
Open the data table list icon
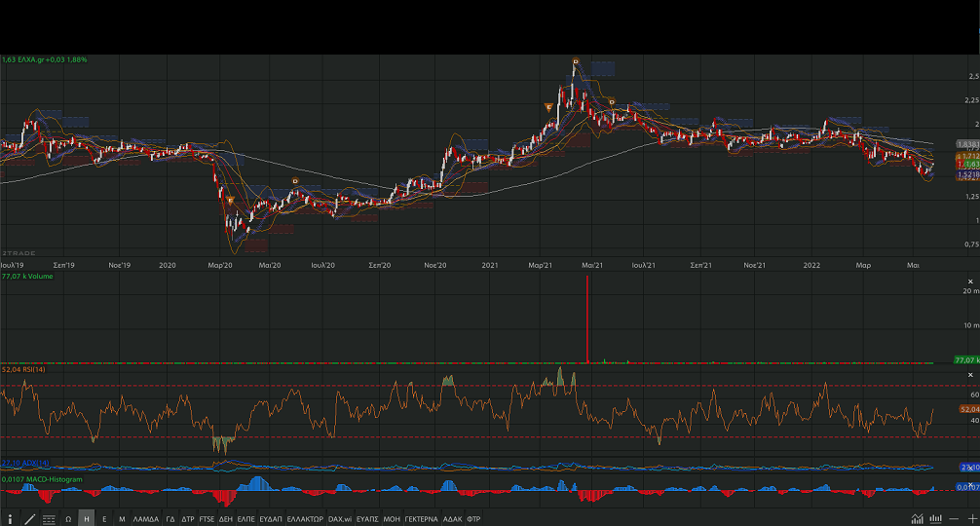coord(49,519)
